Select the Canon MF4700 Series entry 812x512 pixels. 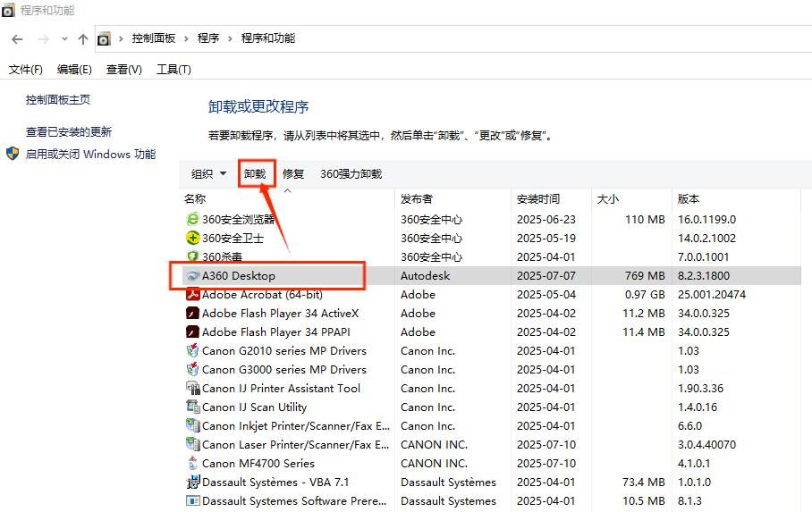[258, 464]
